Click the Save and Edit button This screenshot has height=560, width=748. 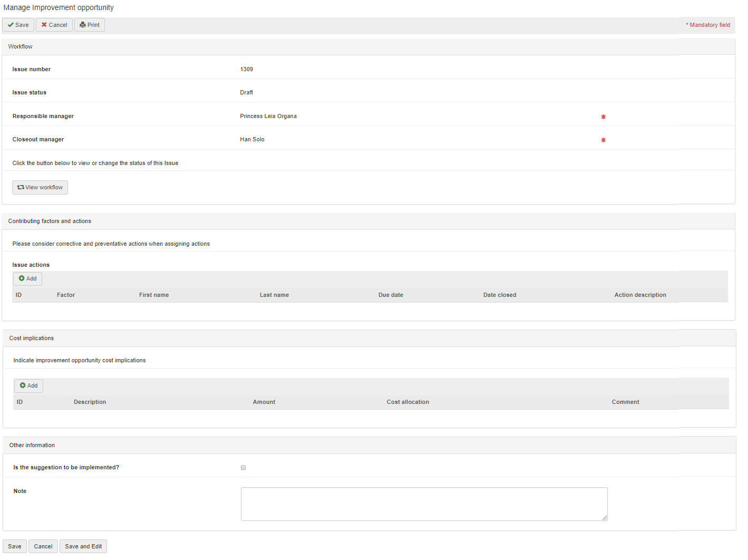click(x=83, y=546)
